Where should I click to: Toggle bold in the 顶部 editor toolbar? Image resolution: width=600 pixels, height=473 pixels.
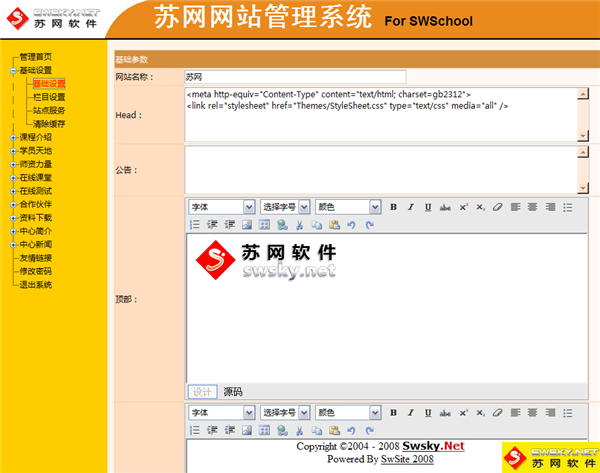[394, 207]
